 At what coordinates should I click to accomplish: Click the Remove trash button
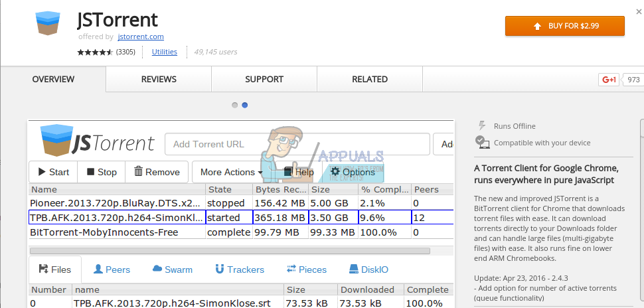(x=157, y=172)
